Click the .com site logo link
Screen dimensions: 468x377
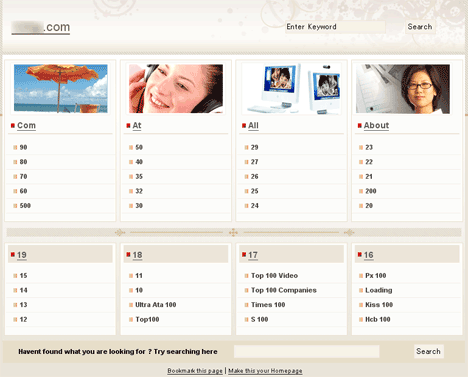click(x=41, y=27)
